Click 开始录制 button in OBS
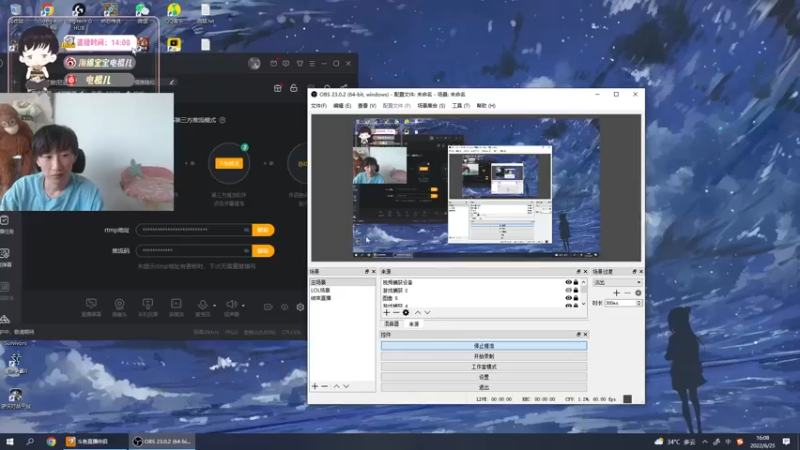This screenshot has width=800, height=450. pos(484,356)
